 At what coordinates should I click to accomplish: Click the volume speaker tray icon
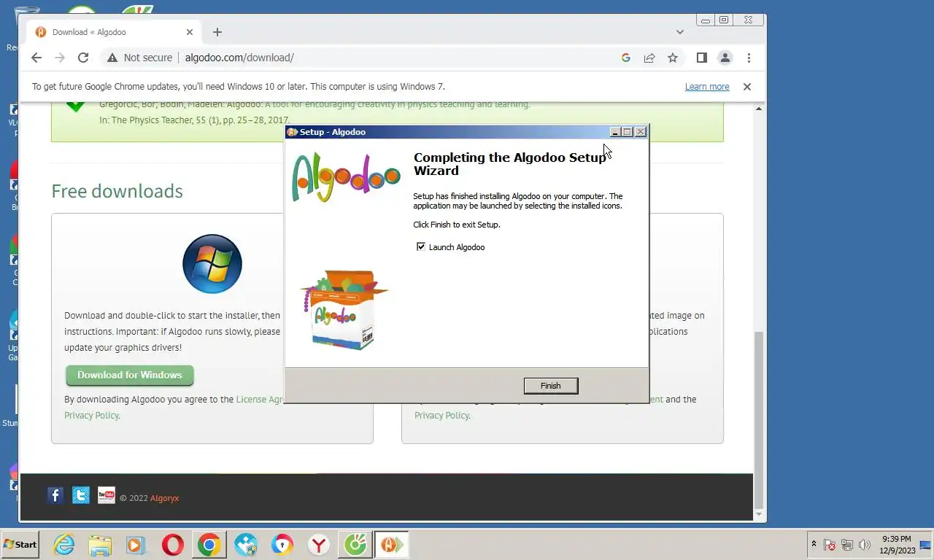pos(865,545)
